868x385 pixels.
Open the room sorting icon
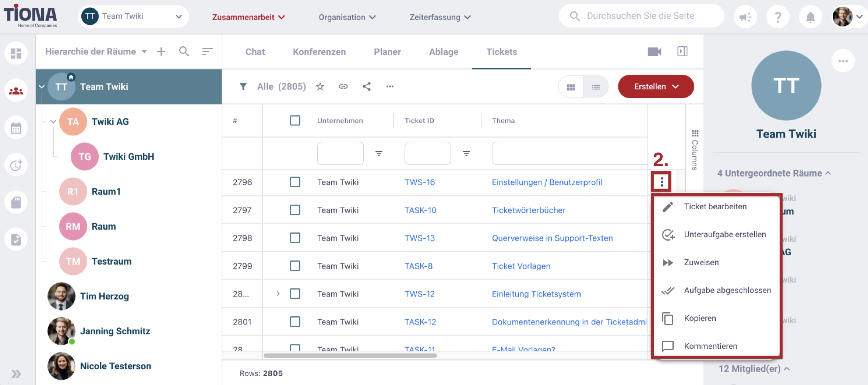[x=207, y=52]
